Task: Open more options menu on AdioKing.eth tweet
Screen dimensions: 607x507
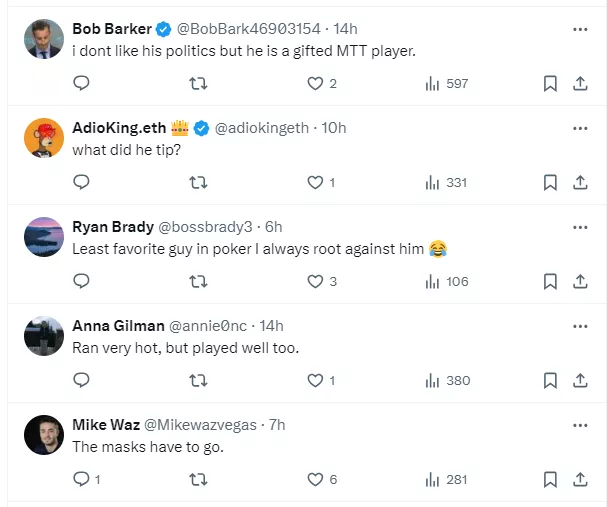Action: tap(580, 128)
